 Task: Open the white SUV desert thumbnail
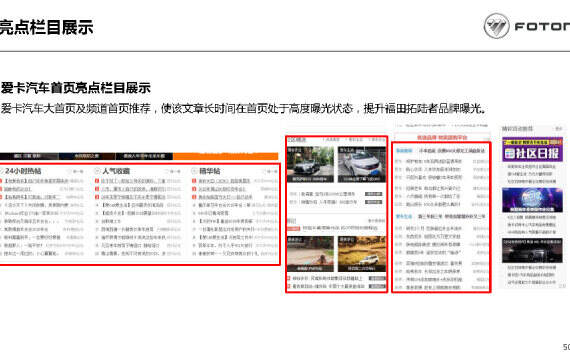click(x=361, y=254)
